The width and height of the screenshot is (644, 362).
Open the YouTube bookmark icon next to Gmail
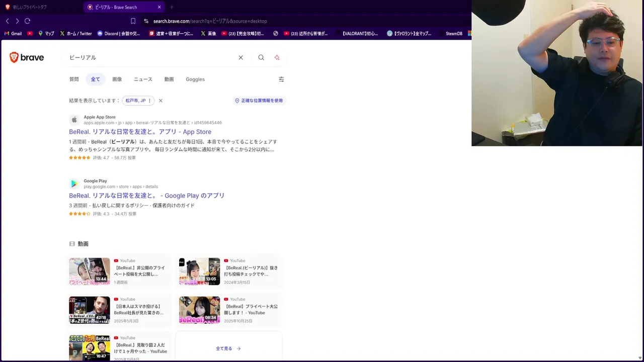30,34
